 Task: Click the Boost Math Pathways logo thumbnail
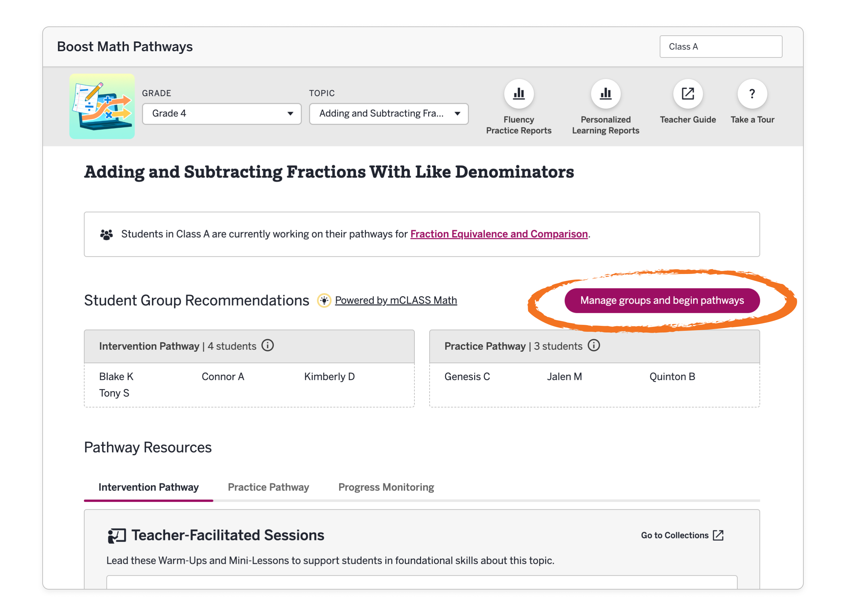pyautogui.click(x=102, y=106)
